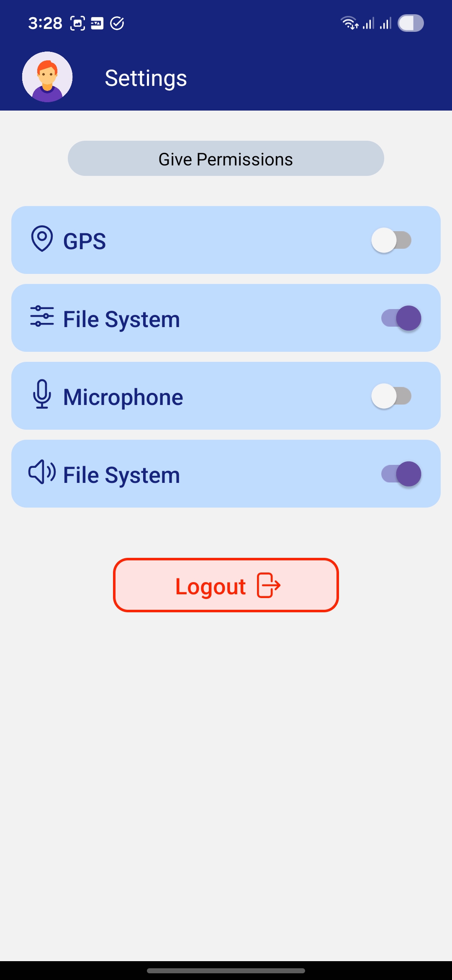Select the Microphone label
The width and height of the screenshot is (452, 980).
pos(123,397)
